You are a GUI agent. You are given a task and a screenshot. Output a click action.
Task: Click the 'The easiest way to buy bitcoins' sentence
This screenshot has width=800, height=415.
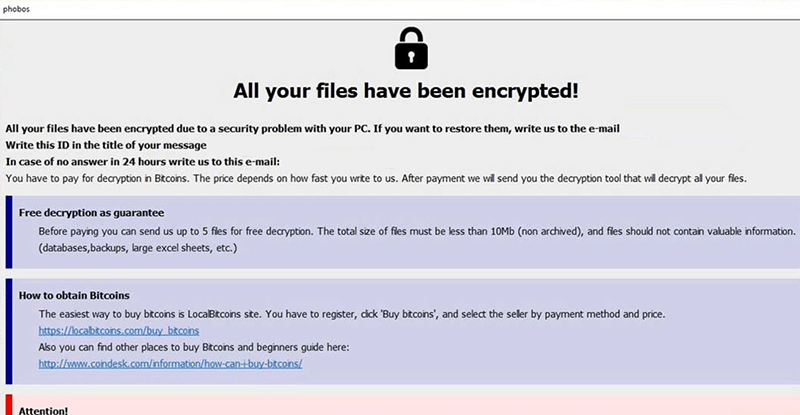pos(250,314)
